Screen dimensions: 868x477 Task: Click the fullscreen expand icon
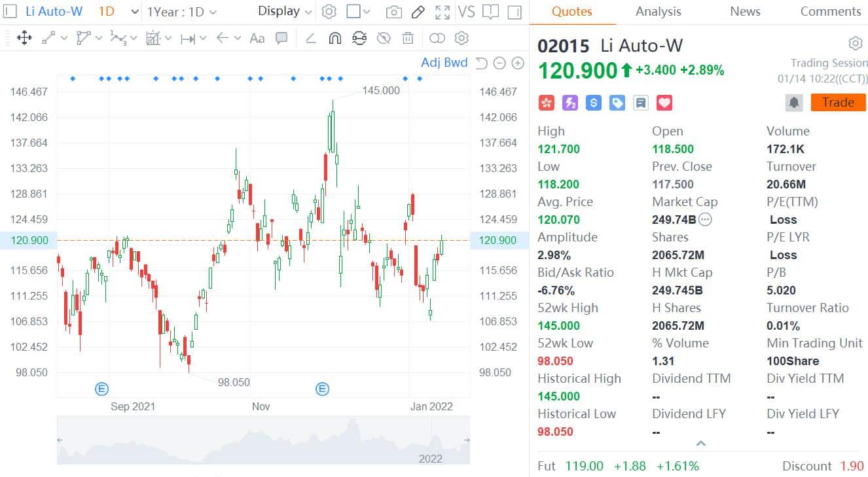443,11
